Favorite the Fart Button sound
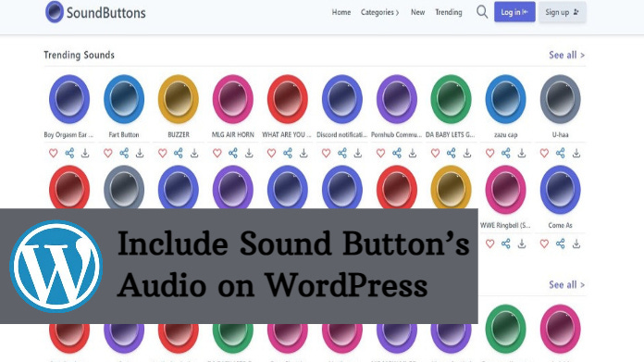 (x=108, y=154)
